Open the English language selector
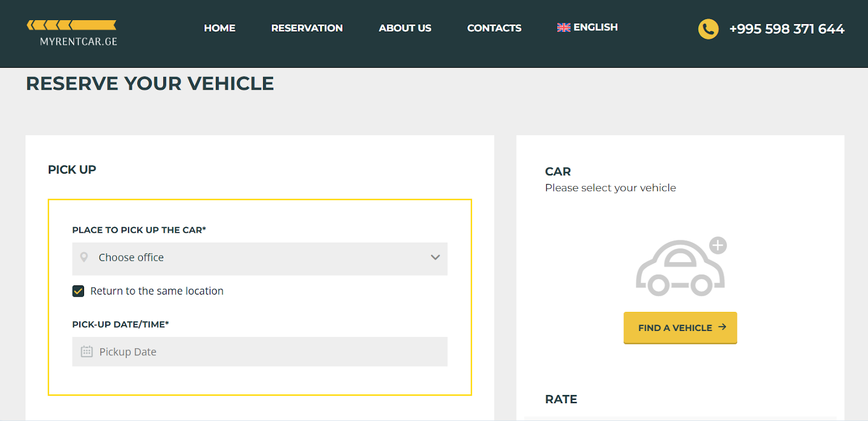This screenshot has height=421, width=868. click(x=595, y=28)
